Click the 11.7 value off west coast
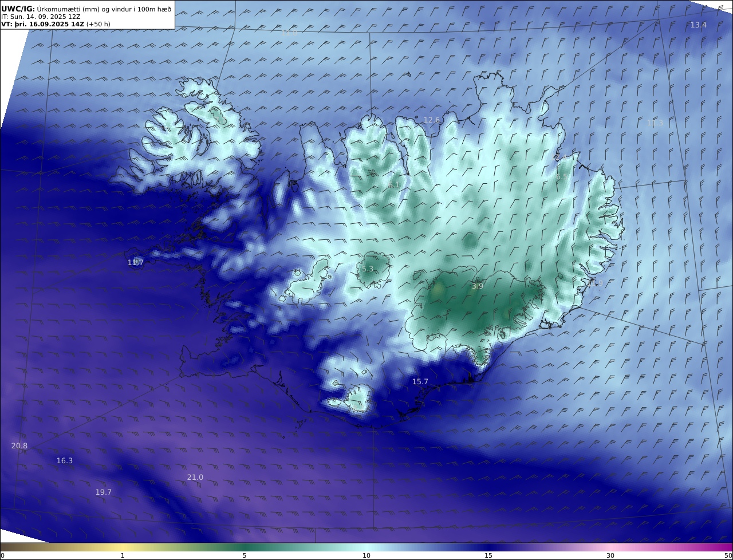The image size is (733, 560). 135,262
